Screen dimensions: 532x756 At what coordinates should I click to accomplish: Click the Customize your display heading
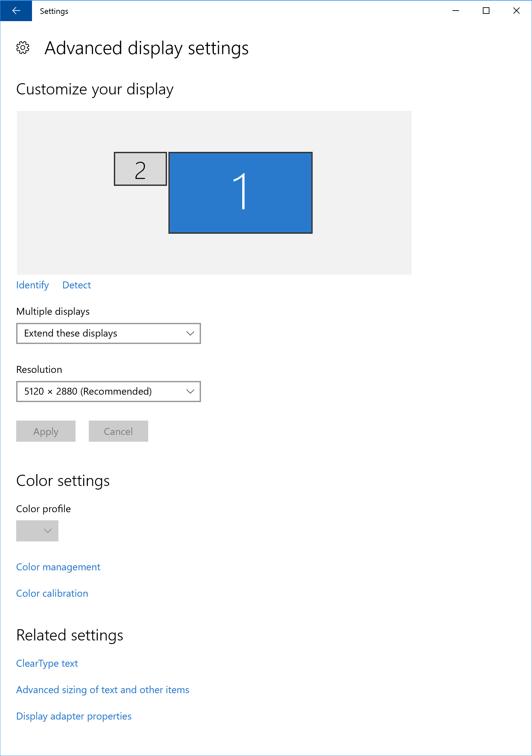[x=95, y=89]
